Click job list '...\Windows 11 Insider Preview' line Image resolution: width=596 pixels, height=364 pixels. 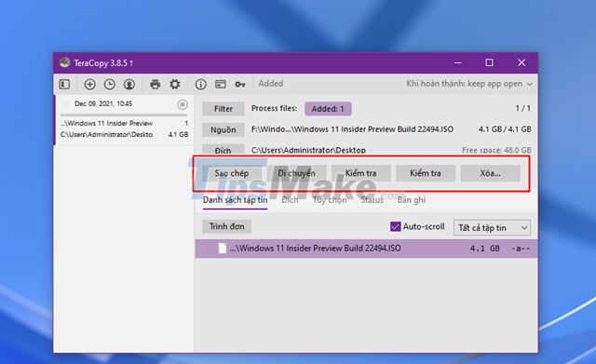[106, 123]
